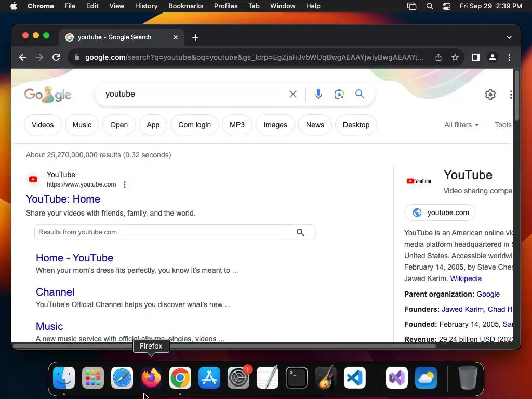Open the YouTube: Home result link

tap(63, 199)
